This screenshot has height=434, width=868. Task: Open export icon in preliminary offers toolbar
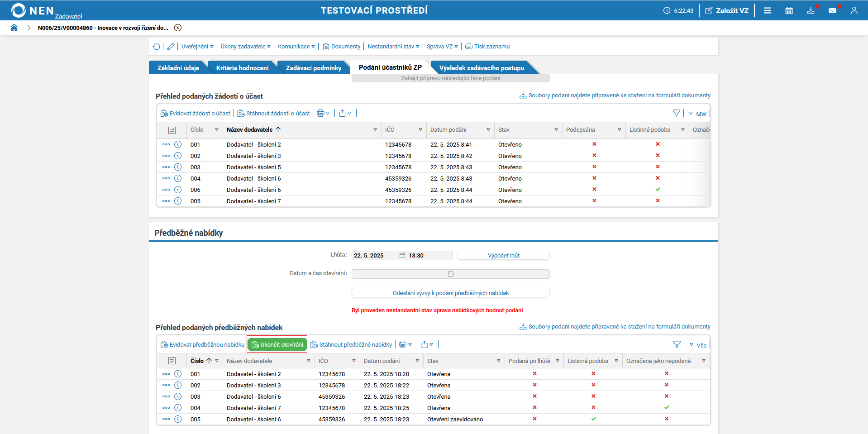[427, 344]
